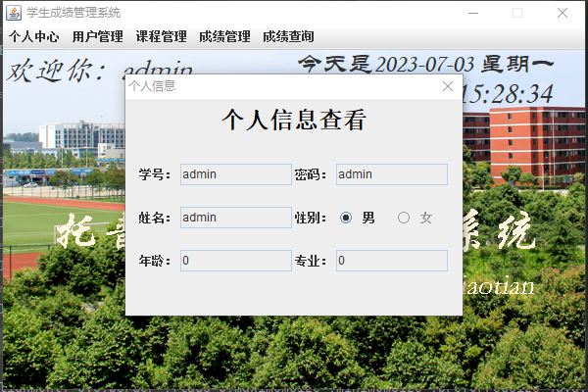Maximize the 学生成绩管理系统 window
The height and width of the screenshot is (392, 588).
[x=517, y=13]
